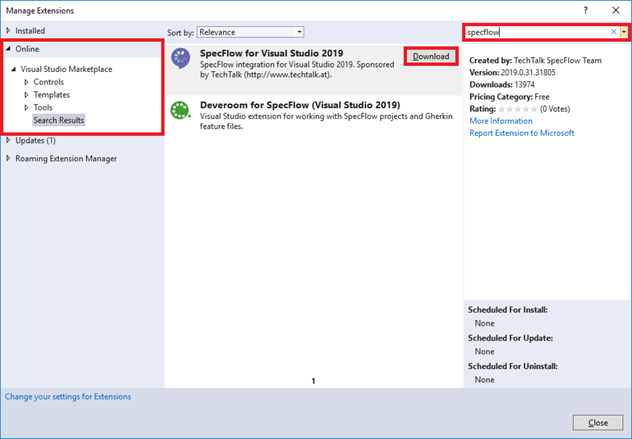Click the Scheduled For Update heading
Screen dimensions: 632x439
(x=510, y=338)
